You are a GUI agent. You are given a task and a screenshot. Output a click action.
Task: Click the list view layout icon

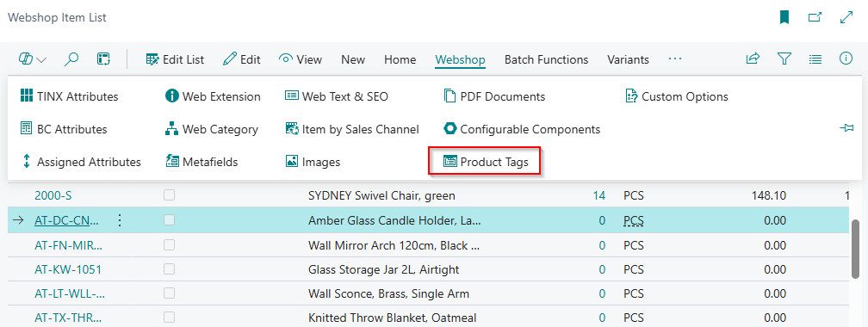[815, 59]
